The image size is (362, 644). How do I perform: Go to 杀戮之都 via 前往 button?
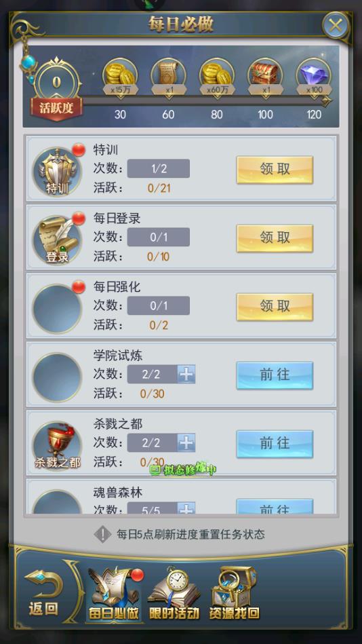click(x=275, y=444)
